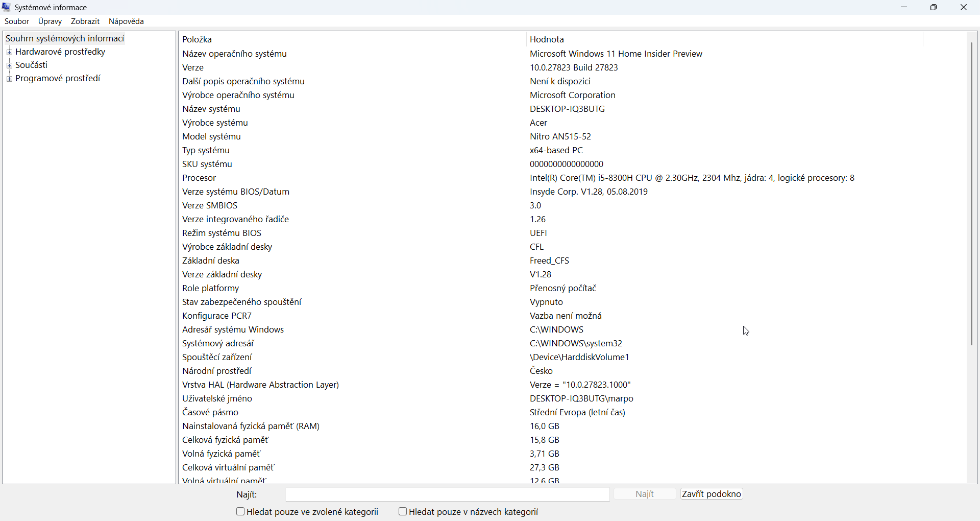The image size is (980, 521).
Task: Click the value Insyde Corp. V1.28, 05.08.2019
Action: 589,192
